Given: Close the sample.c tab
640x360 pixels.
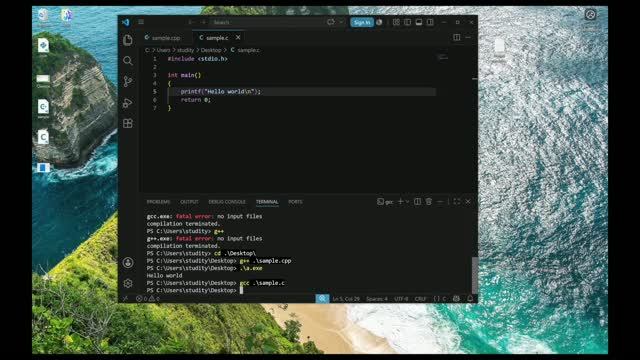Looking at the screenshot, I should point(238,38).
